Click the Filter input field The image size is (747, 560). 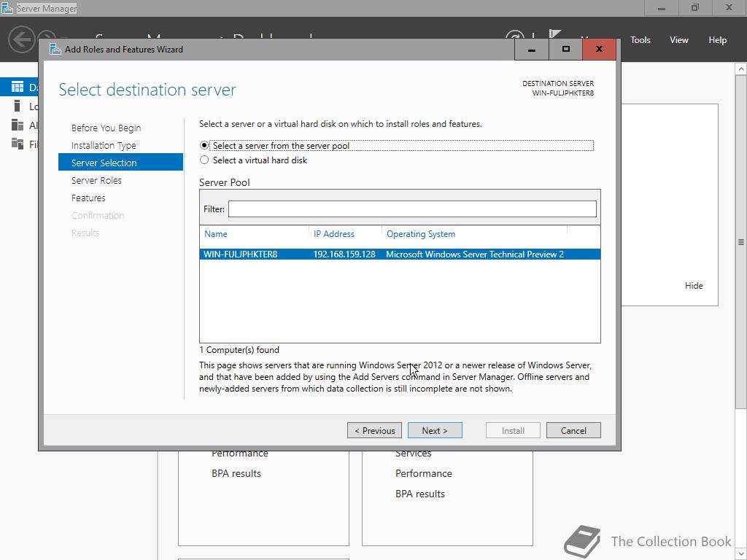point(412,209)
